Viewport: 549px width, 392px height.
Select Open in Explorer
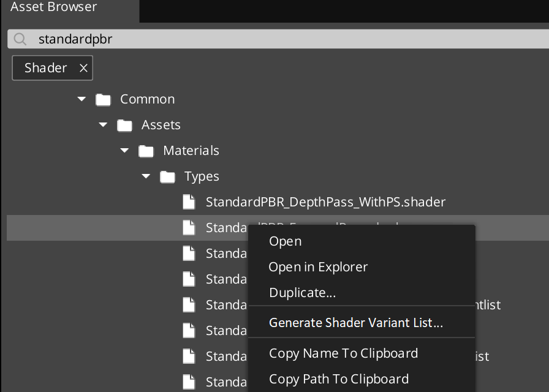[318, 266]
